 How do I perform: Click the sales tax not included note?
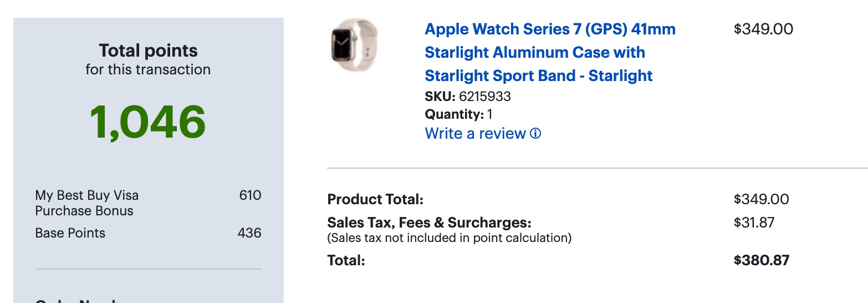pyautogui.click(x=449, y=238)
